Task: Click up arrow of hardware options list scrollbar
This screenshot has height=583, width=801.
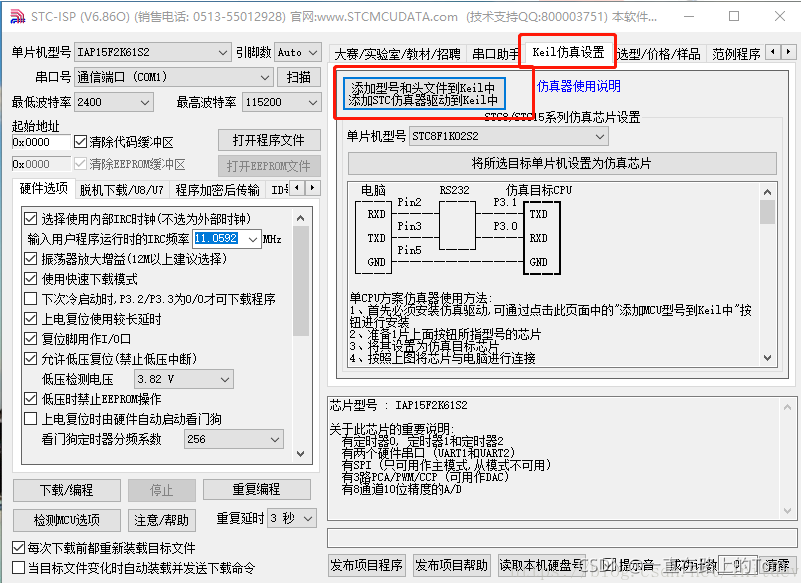Action: 301,219
